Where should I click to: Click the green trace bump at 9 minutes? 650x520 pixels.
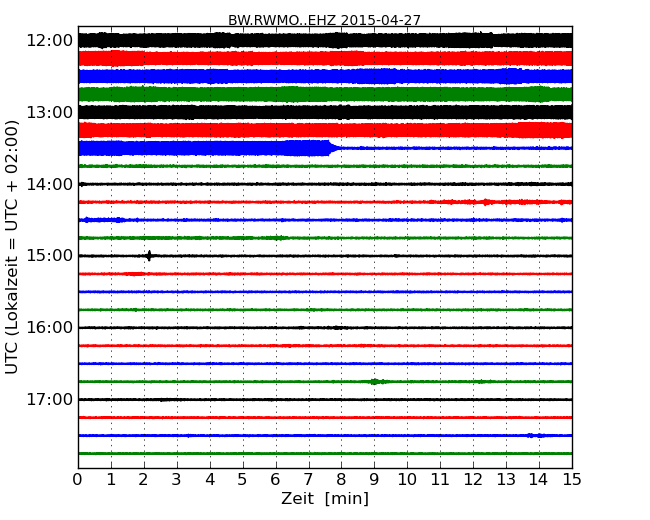click(375, 381)
